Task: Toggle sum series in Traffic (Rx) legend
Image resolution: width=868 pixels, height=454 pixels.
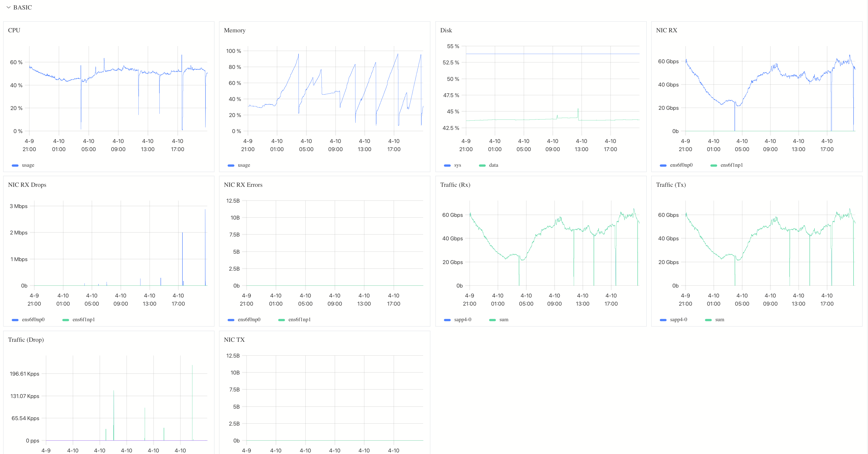Action: 503,320
